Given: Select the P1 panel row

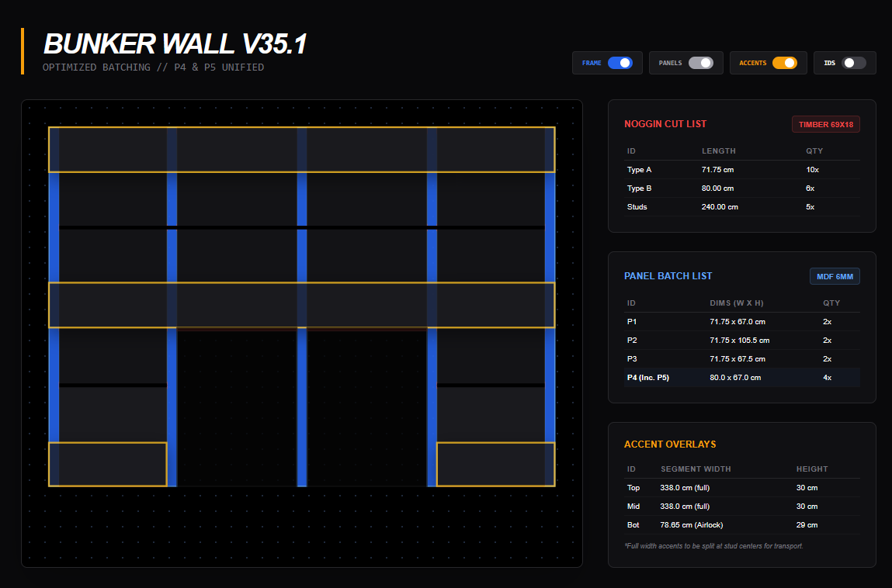Looking at the screenshot, I should point(741,322).
